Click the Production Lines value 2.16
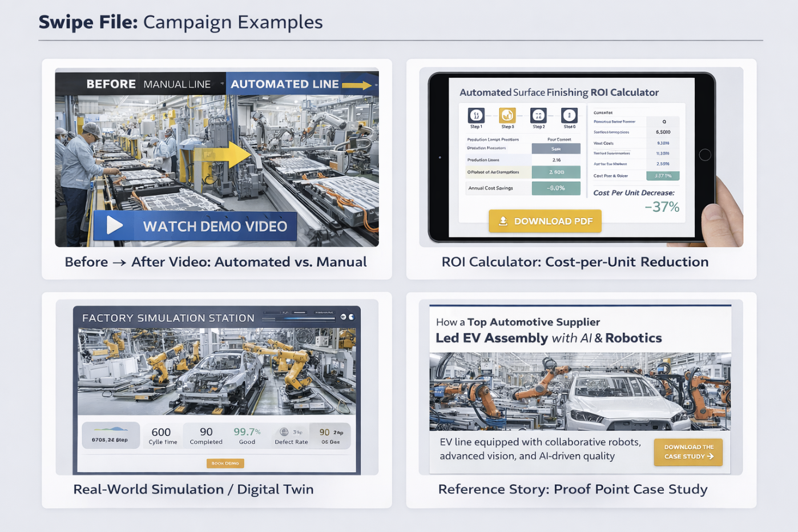Image resolution: width=798 pixels, height=532 pixels. [x=555, y=160]
